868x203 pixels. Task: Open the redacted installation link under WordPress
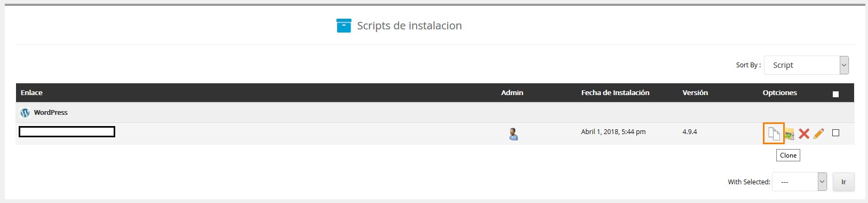(x=67, y=132)
